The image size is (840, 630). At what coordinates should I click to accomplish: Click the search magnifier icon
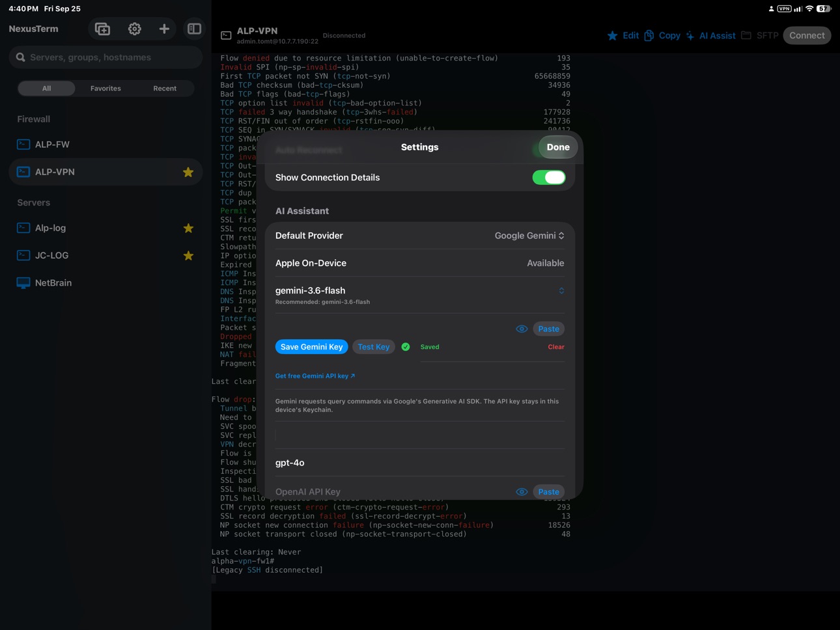21,57
